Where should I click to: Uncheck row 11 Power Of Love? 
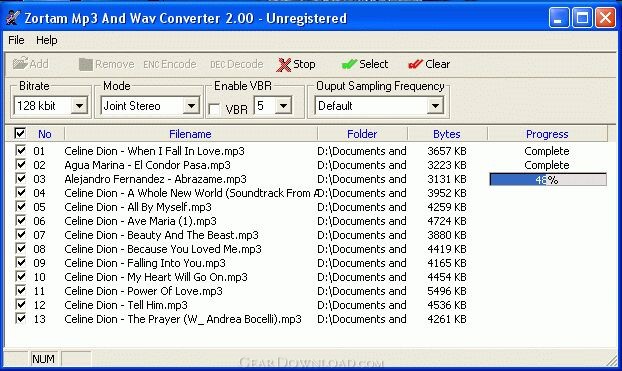(20, 290)
